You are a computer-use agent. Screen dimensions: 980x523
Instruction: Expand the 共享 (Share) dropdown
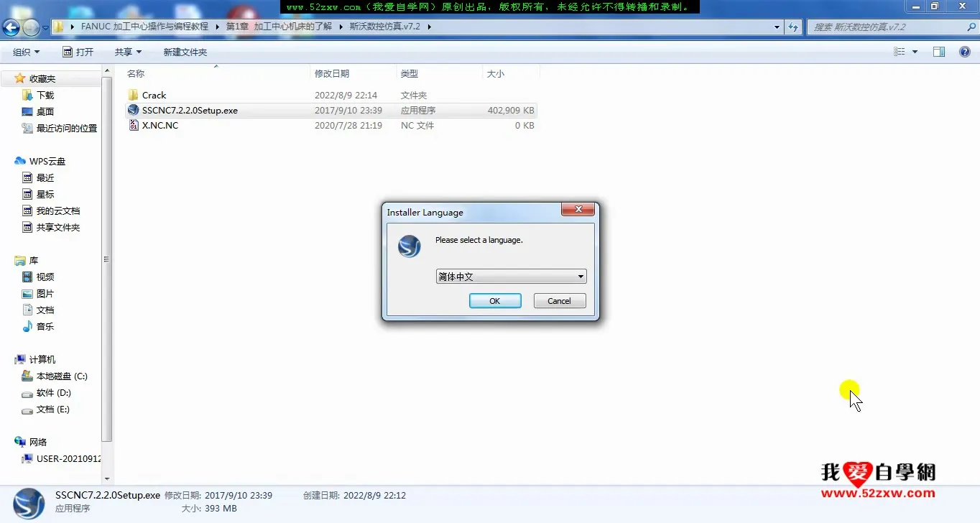coord(127,51)
